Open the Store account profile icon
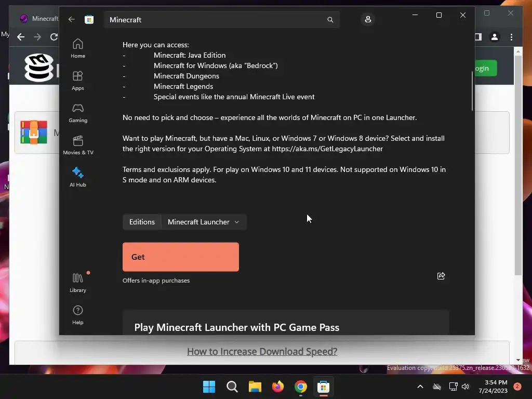 368,19
